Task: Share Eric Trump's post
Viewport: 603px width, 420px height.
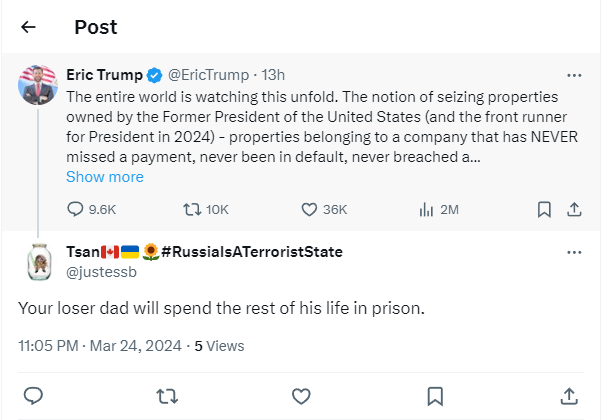Action: click(x=574, y=209)
